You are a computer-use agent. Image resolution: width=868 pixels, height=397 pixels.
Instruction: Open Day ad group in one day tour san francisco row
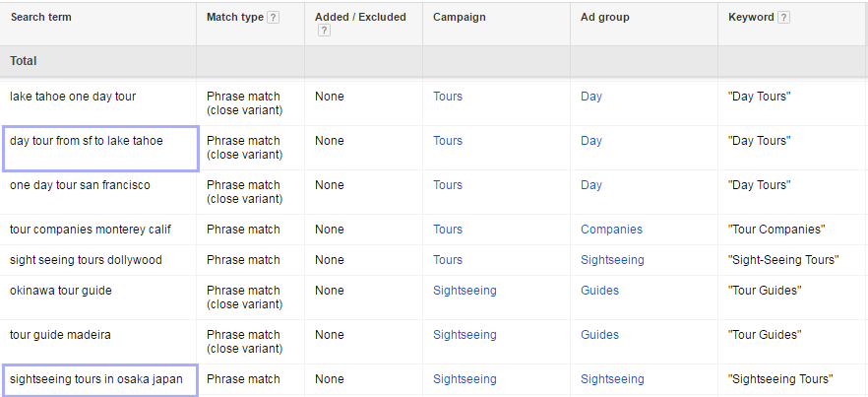590,185
